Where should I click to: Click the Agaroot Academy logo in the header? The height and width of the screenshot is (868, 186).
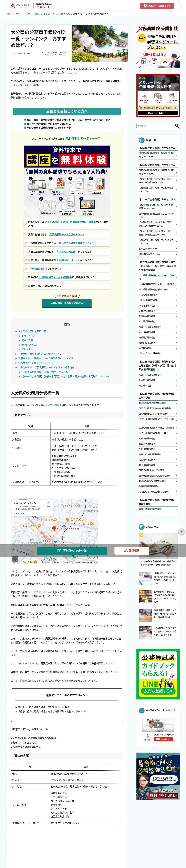pos(21,6)
